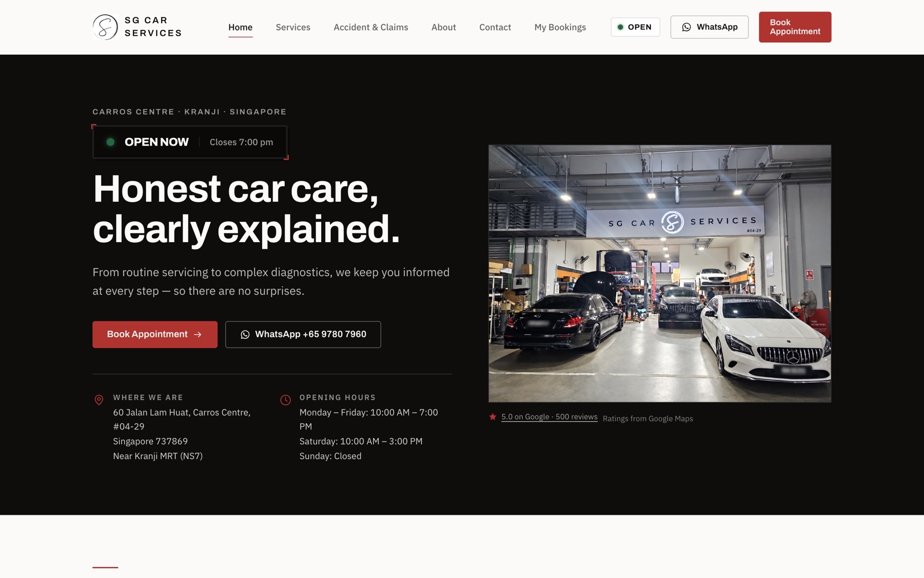Click the workshop garage photo
This screenshot has height=578, width=924.
660,273
